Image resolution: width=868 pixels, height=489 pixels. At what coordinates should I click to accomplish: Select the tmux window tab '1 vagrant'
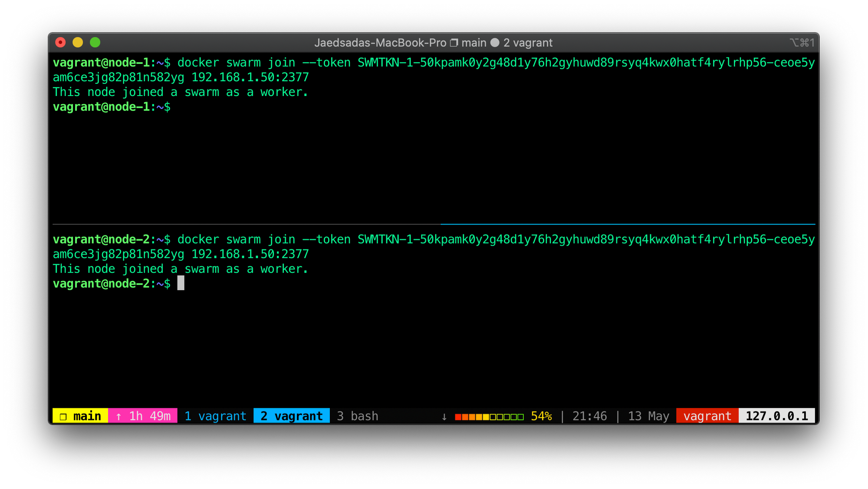[215, 416]
